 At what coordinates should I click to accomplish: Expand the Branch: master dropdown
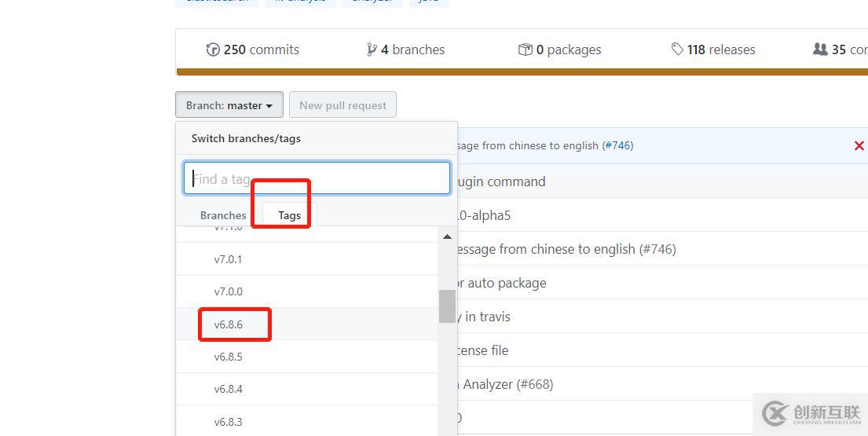pos(229,104)
